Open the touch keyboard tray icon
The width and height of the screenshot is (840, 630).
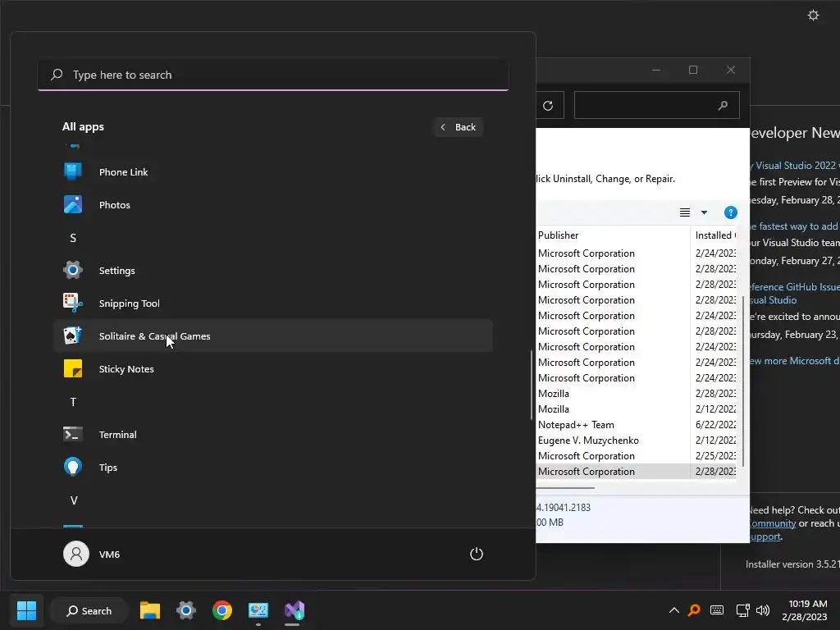pos(717,610)
